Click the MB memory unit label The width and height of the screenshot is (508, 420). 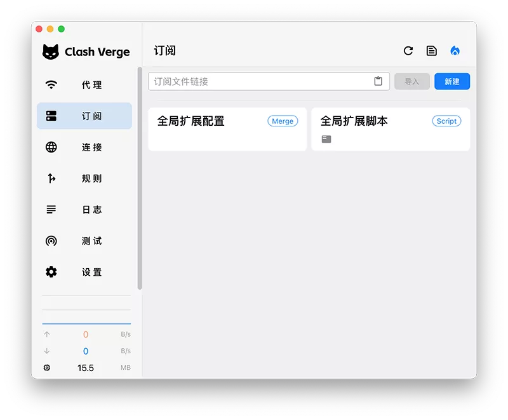coord(126,368)
